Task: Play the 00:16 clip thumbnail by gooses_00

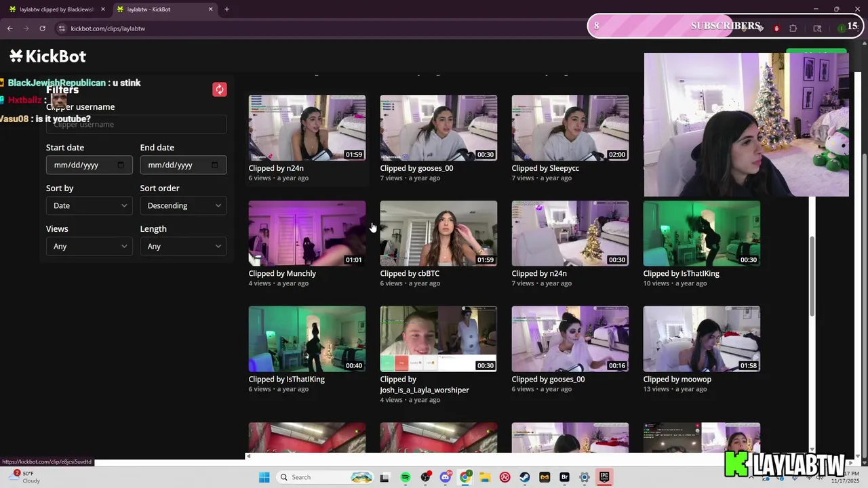Action: (x=570, y=339)
